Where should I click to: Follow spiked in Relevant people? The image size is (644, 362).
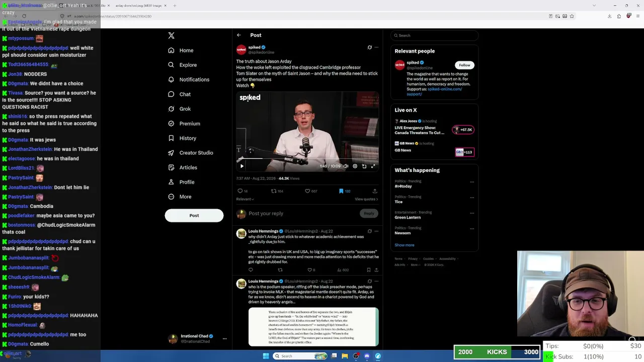(464, 65)
